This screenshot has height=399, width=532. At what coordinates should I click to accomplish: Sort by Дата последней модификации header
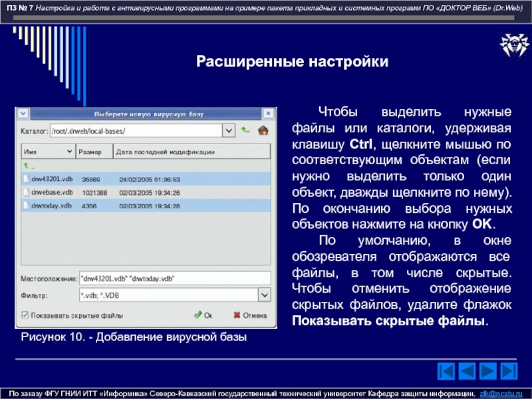(192, 152)
